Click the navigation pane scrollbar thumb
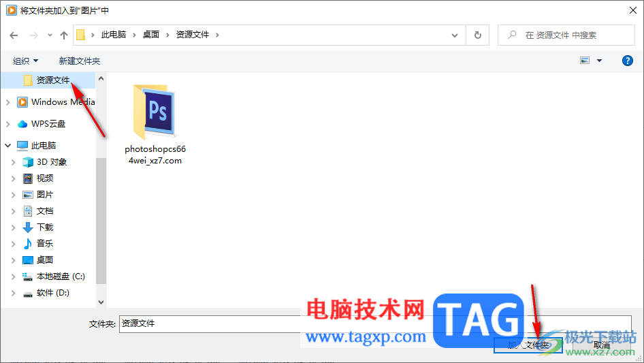This screenshot has height=363, width=644. pos(101,221)
